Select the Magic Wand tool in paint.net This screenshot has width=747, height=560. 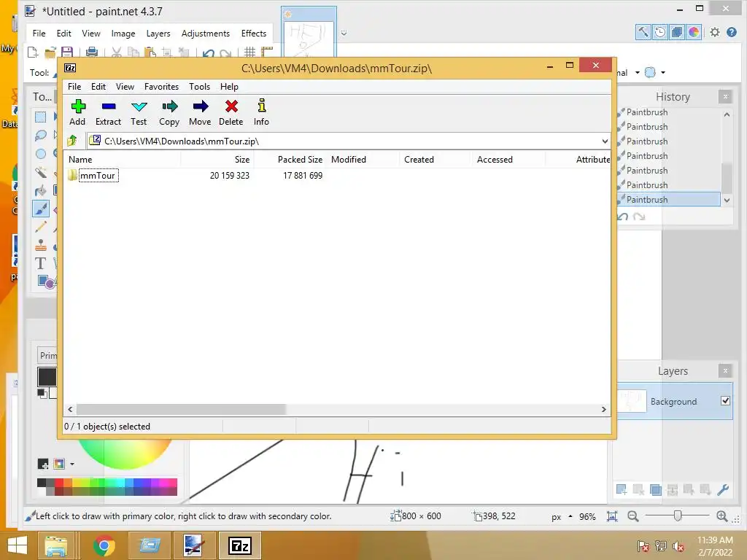(x=41, y=172)
